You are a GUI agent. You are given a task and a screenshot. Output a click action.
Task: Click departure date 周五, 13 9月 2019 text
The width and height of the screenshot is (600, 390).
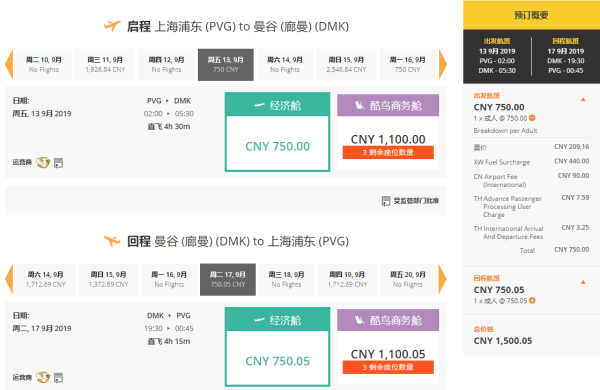click(x=42, y=113)
